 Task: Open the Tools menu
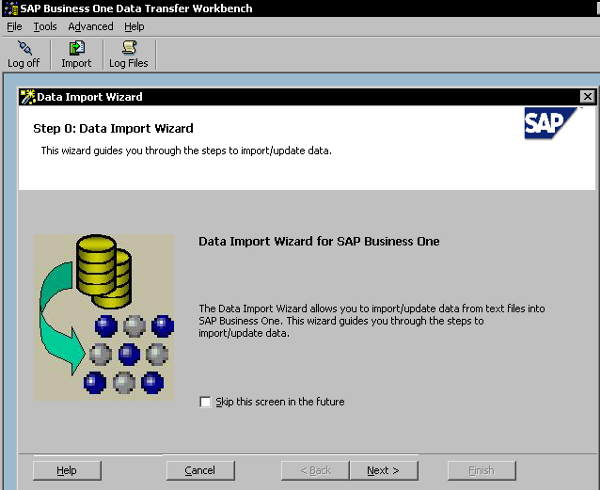(45, 26)
